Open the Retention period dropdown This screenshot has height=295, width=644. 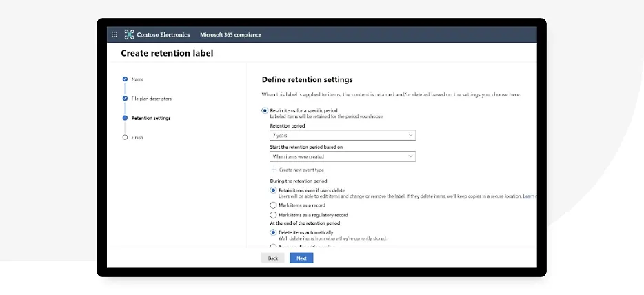tap(343, 136)
